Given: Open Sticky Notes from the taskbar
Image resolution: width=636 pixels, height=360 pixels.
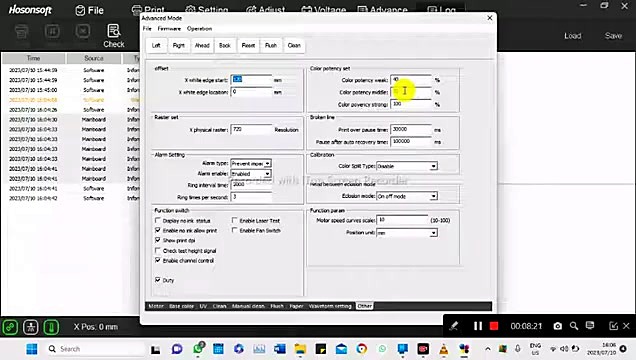Looking at the screenshot, I should click(x=320, y=349).
